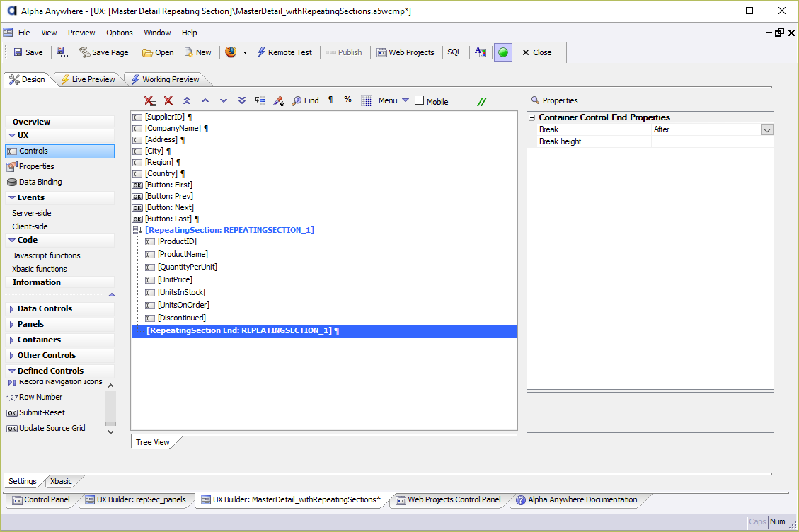Open the Break property dropdown
This screenshot has height=532, width=799.
pos(767,130)
